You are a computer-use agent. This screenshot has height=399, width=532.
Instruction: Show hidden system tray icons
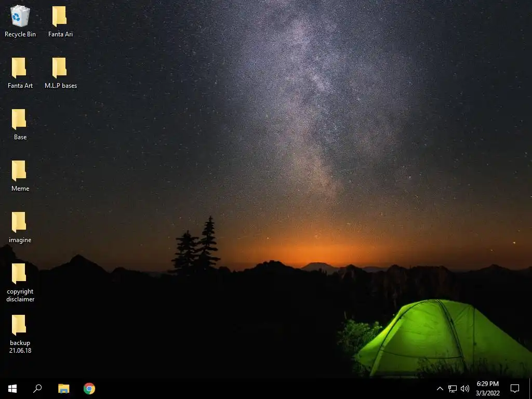coord(440,389)
